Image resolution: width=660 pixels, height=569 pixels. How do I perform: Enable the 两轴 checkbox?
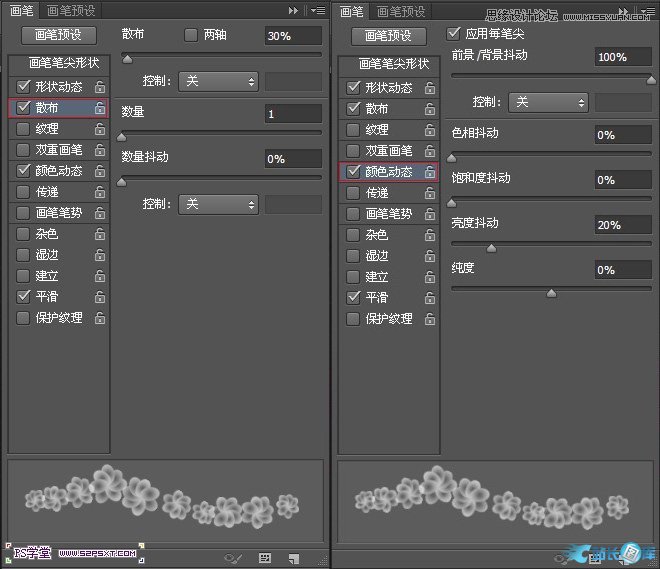pos(191,35)
